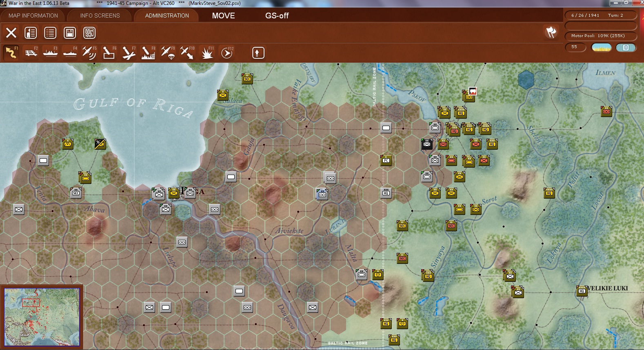
Task: Activate the F2 rail move mode
Action: 31,53
